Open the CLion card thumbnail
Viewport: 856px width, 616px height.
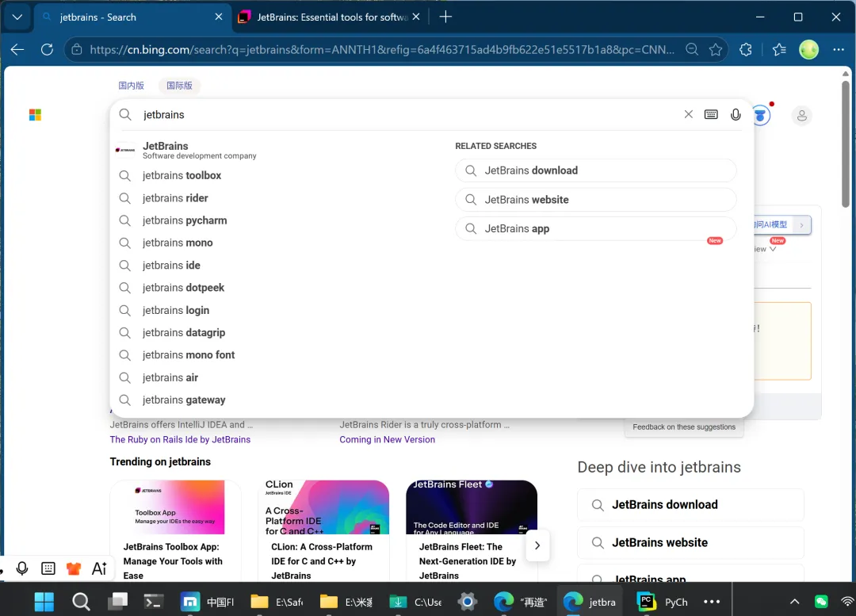[323, 507]
